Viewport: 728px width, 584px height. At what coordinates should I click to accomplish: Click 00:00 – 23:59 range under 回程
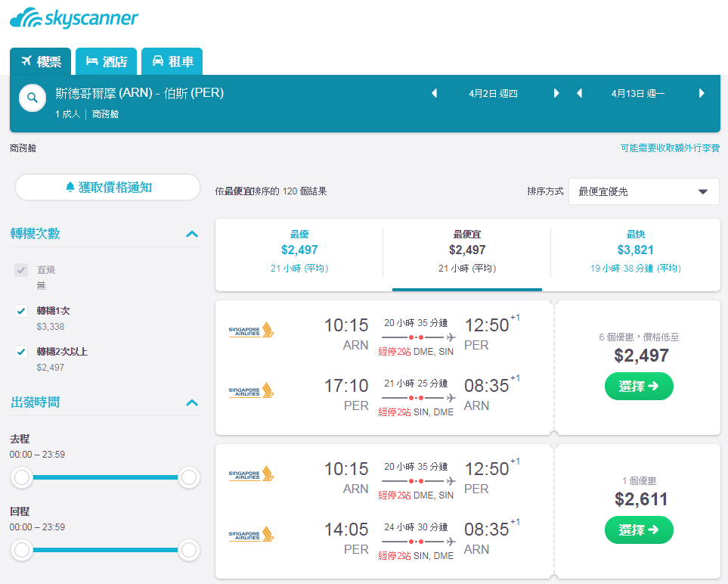37,527
